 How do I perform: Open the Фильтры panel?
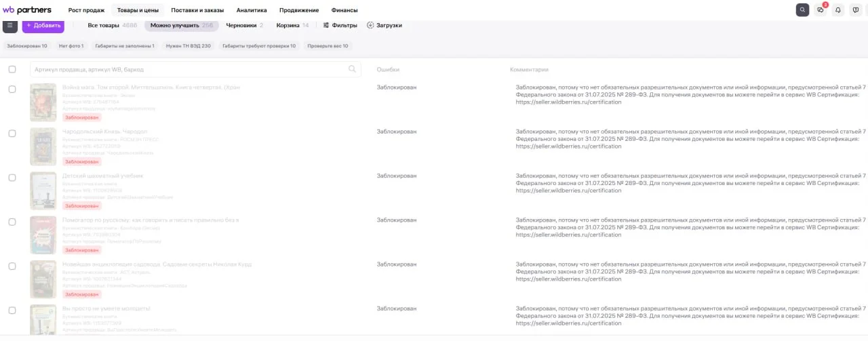click(x=340, y=25)
